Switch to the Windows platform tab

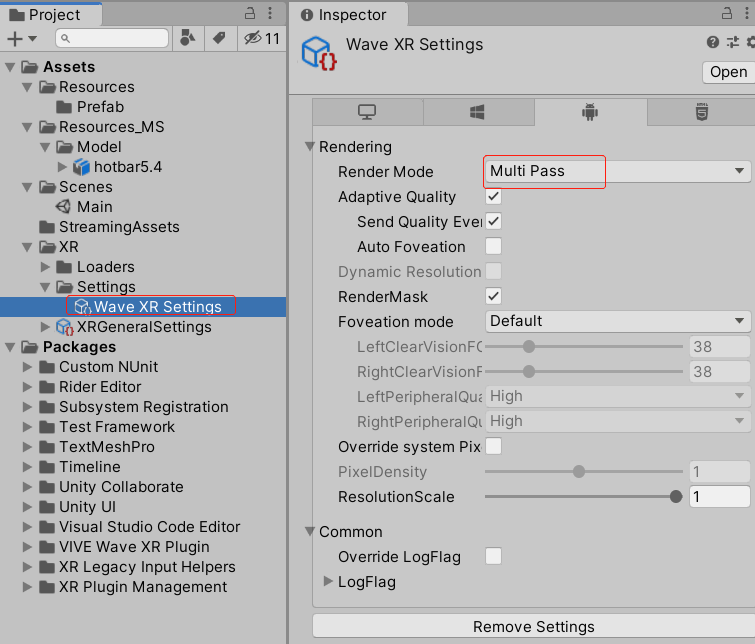tap(478, 112)
